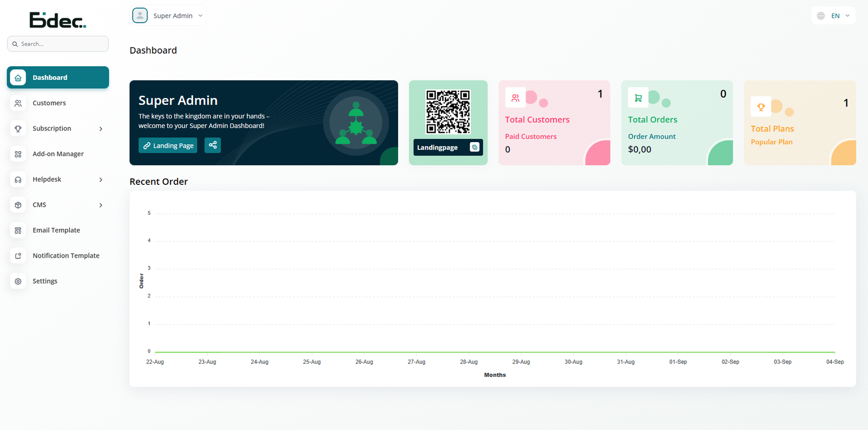Image resolution: width=868 pixels, height=430 pixels.
Task: Open the Super Admin profile dropdown
Action: tap(169, 16)
